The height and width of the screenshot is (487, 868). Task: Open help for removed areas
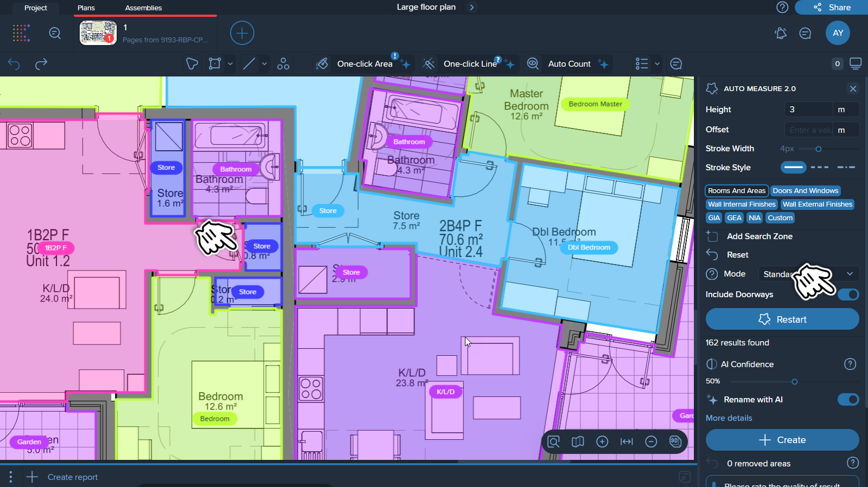(853, 463)
